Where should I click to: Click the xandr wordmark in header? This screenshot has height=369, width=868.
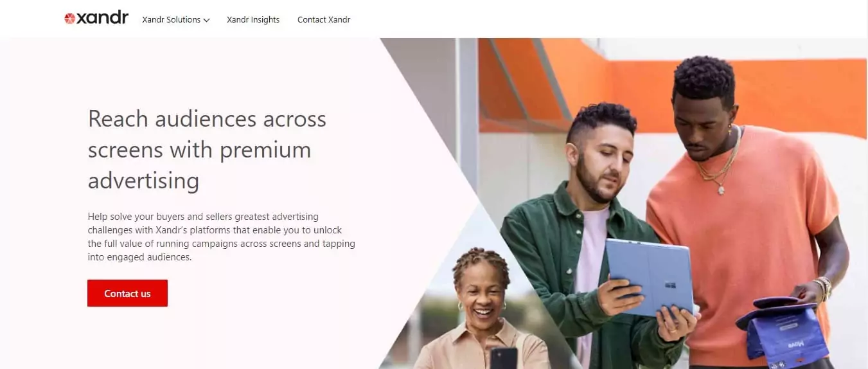102,18
